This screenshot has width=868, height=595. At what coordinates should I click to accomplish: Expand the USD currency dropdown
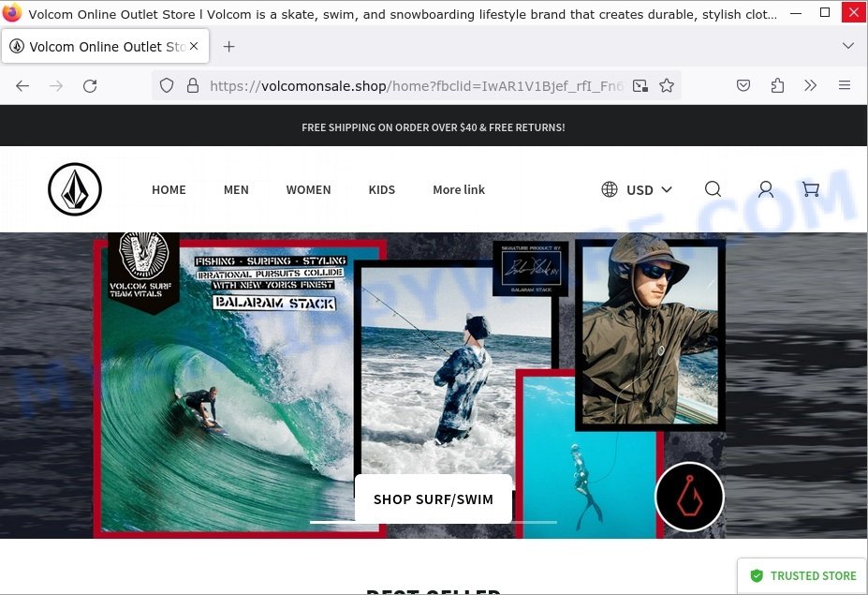click(x=649, y=190)
